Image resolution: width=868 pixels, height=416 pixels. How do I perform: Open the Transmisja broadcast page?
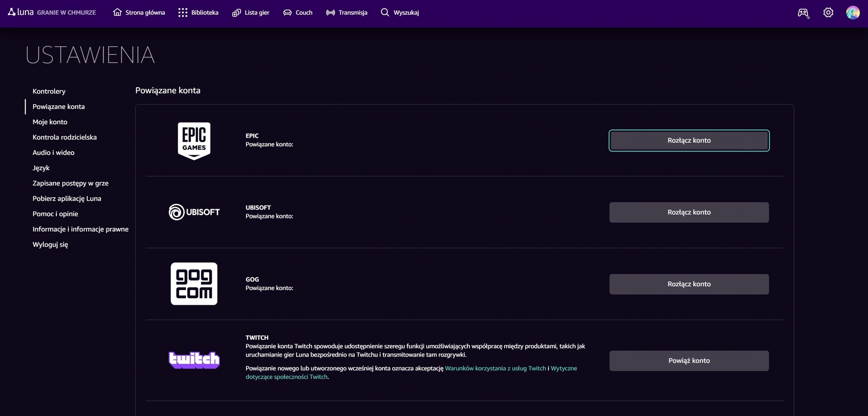[x=346, y=13]
